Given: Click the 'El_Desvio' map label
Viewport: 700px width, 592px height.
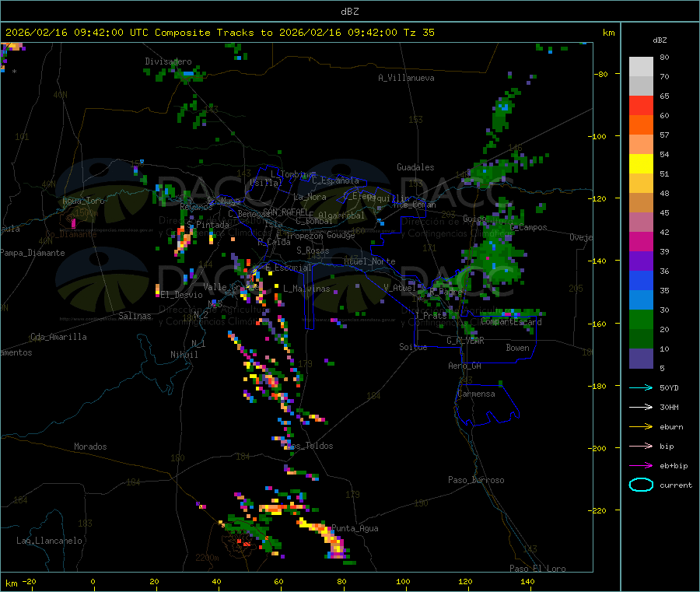Looking at the screenshot, I should pyautogui.click(x=182, y=295).
